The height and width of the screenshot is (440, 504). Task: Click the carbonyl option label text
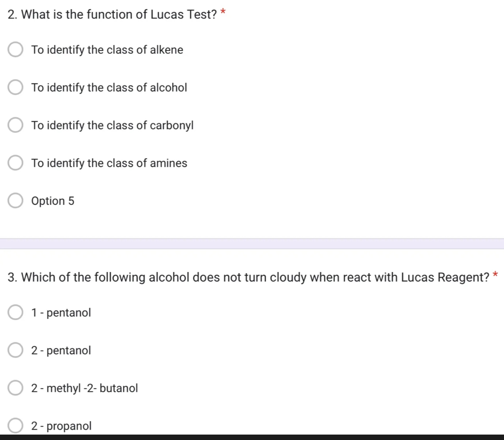point(112,125)
